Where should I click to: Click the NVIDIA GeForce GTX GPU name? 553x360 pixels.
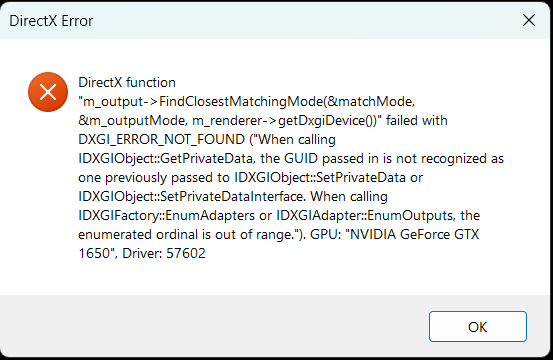point(414,234)
